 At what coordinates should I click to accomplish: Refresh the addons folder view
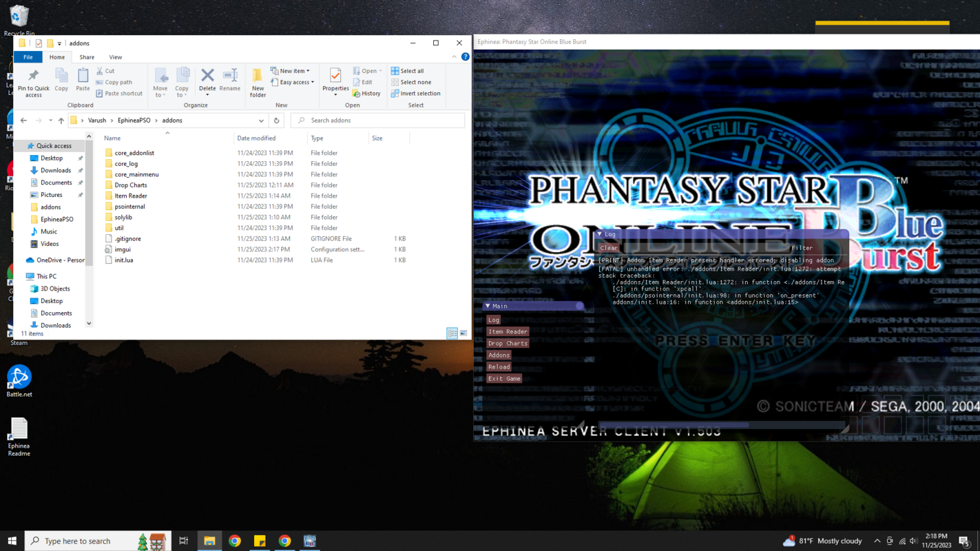(276, 121)
